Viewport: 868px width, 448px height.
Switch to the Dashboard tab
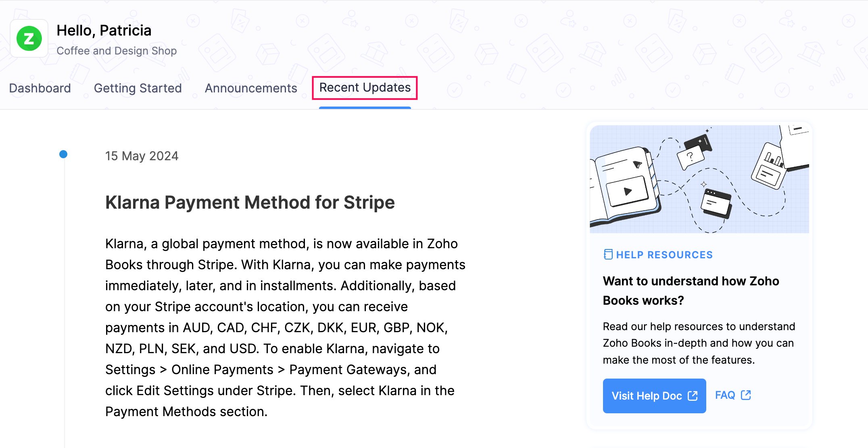pyautogui.click(x=40, y=88)
